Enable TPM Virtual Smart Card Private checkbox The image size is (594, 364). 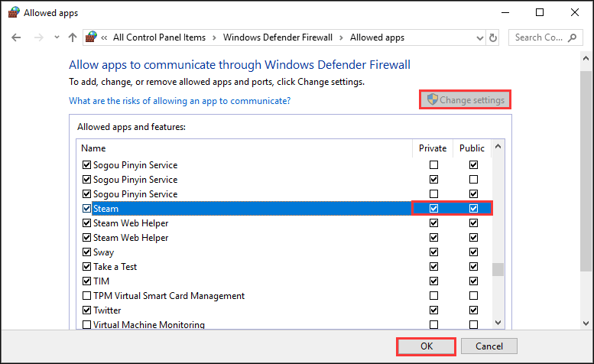pos(433,295)
